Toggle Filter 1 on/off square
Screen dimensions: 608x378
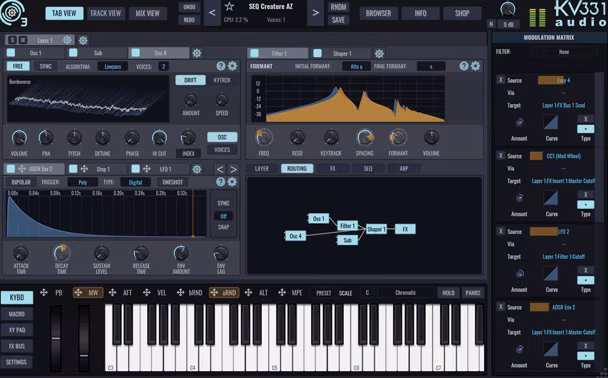coord(254,53)
